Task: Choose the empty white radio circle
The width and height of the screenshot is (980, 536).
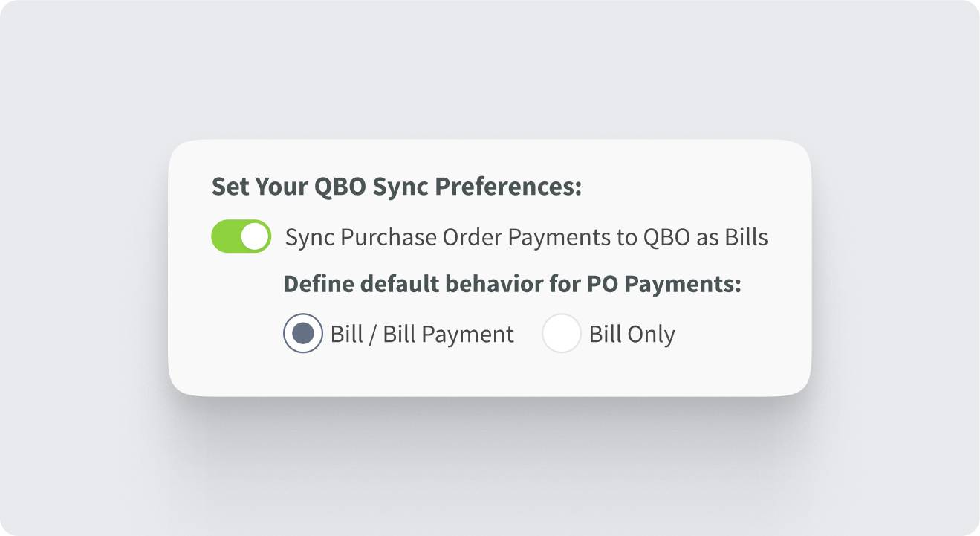Action: (x=561, y=333)
